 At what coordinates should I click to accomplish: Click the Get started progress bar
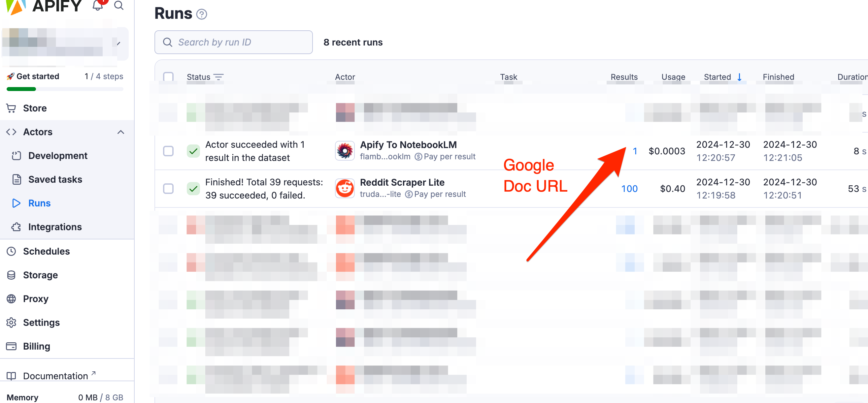click(65, 89)
